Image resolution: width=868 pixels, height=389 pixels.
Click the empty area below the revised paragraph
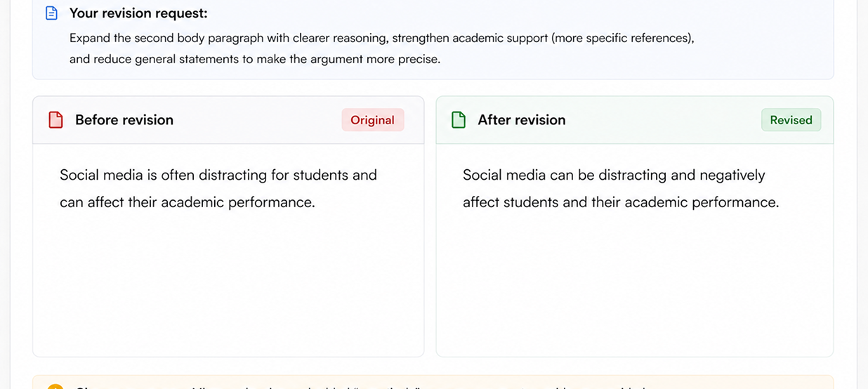(x=635, y=284)
